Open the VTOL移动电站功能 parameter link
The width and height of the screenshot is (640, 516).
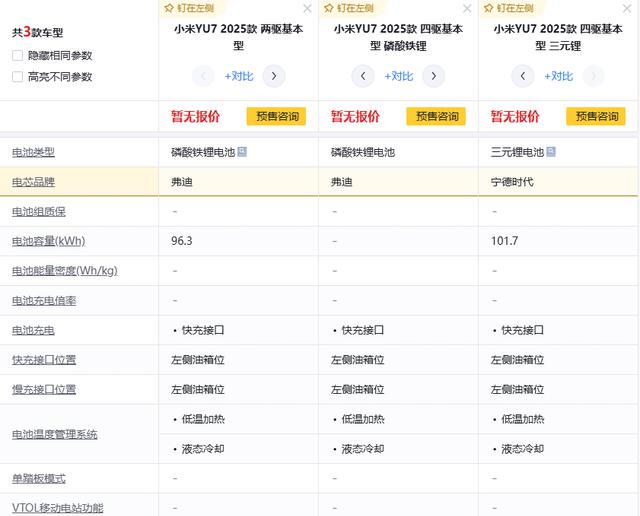pos(58,508)
